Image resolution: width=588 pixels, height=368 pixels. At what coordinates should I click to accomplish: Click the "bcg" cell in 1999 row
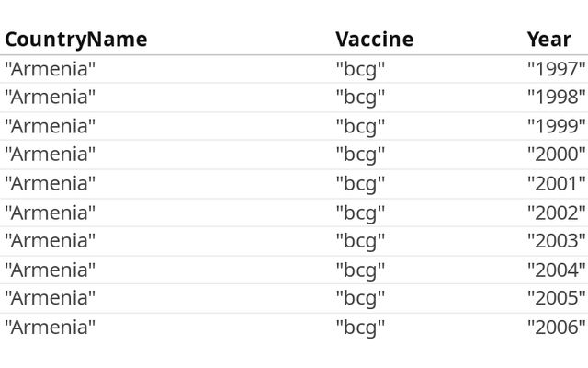pyautogui.click(x=360, y=126)
